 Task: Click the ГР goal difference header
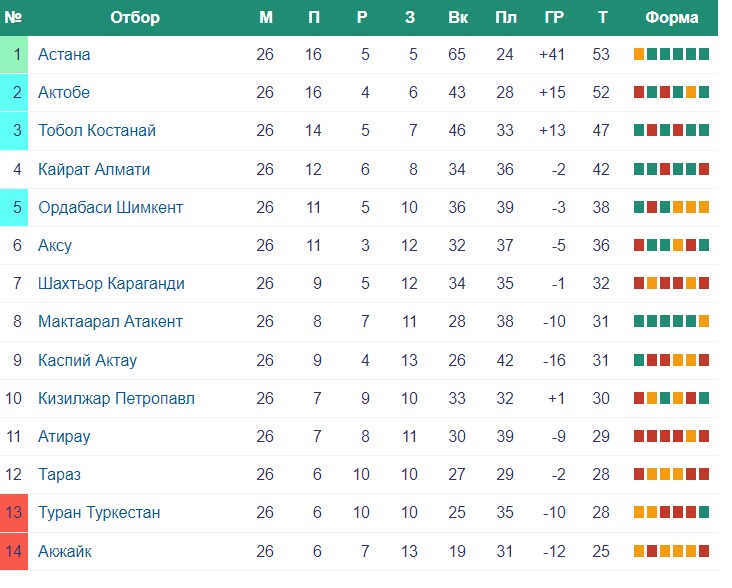pyautogui.click(x=554, y=17)
